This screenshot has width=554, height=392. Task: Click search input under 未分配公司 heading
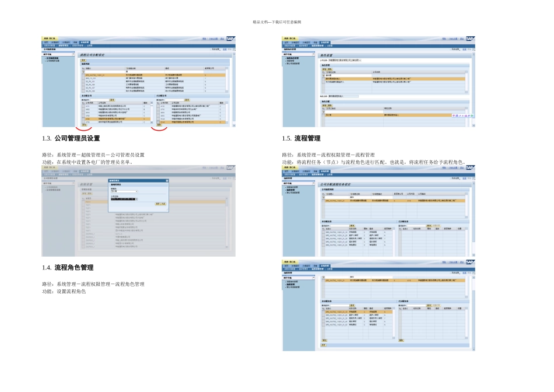pyautogui.click(x=99, y=100)
